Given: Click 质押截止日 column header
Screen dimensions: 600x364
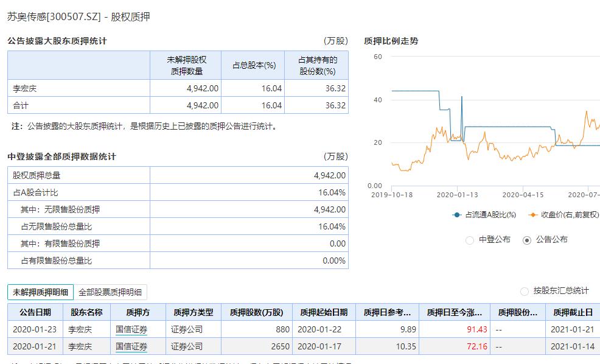Looking at the screenshot, I should point(573,312).
